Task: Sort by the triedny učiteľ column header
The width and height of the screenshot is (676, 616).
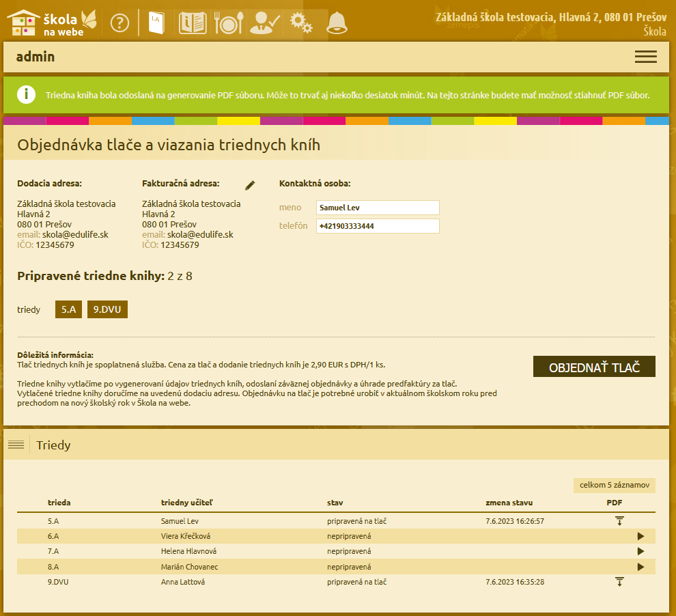Action: click(186, 503)
